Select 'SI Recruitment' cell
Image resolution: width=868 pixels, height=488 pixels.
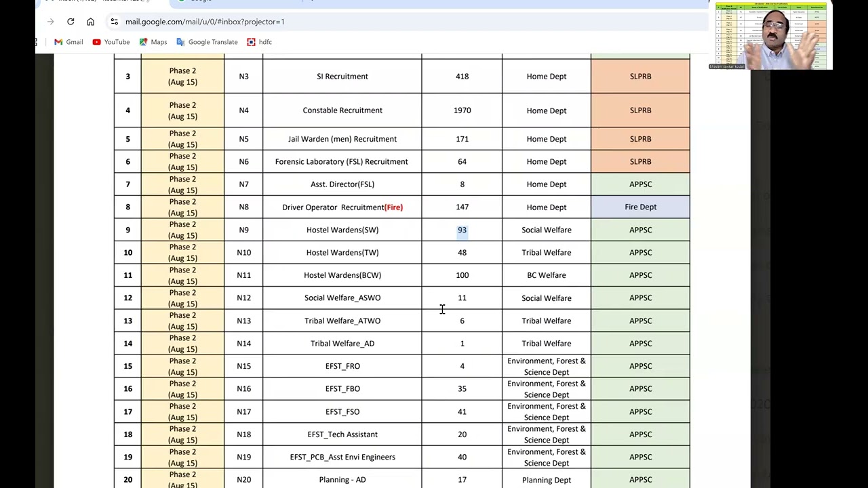point(342,77)
